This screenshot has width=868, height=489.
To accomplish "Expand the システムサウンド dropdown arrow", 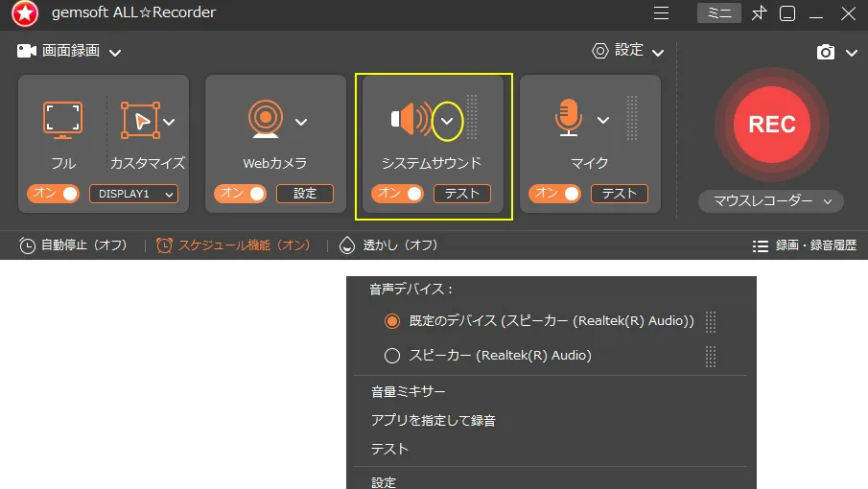I will (x=447, y=121).
